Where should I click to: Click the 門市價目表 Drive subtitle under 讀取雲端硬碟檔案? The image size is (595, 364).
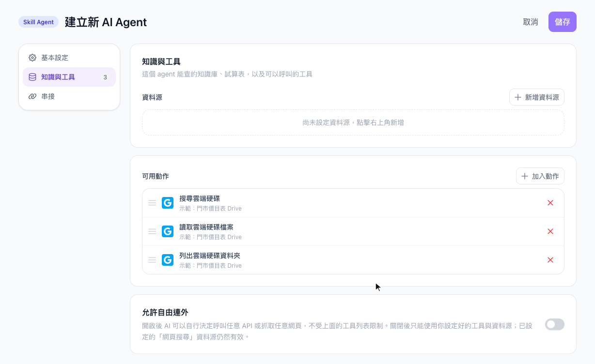point(210,237)
